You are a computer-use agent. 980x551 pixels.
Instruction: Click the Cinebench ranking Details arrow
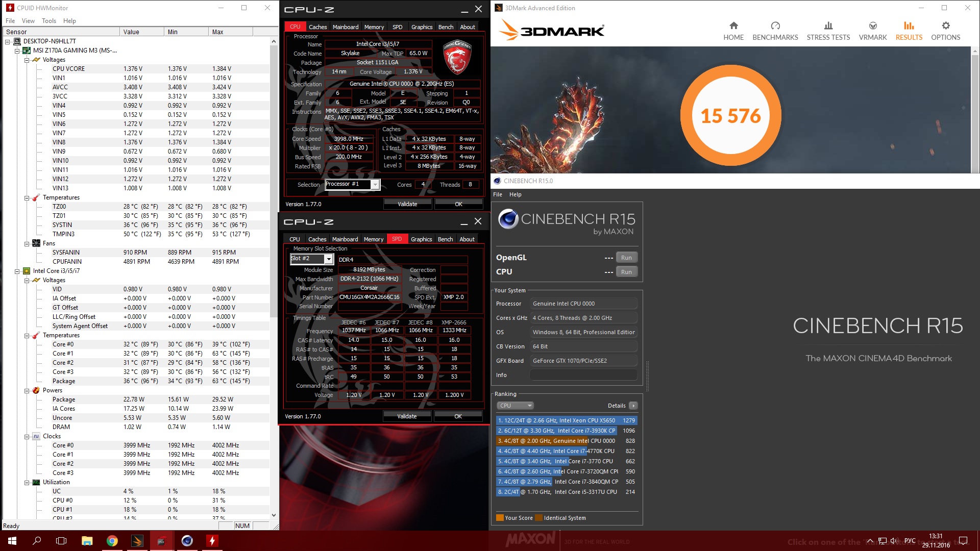[633, 406]
